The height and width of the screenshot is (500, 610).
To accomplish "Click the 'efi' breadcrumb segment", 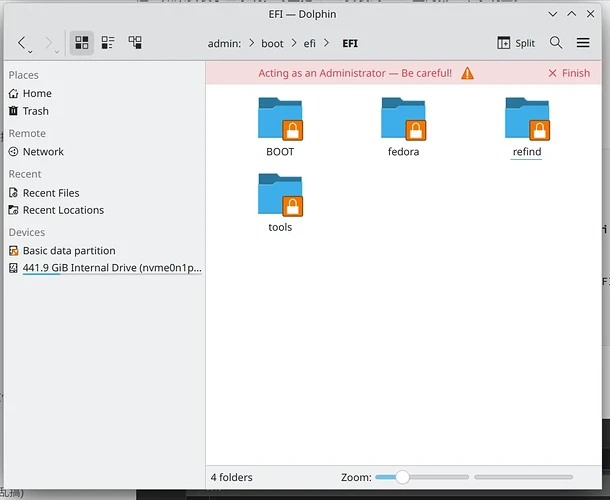I will 311,44.
